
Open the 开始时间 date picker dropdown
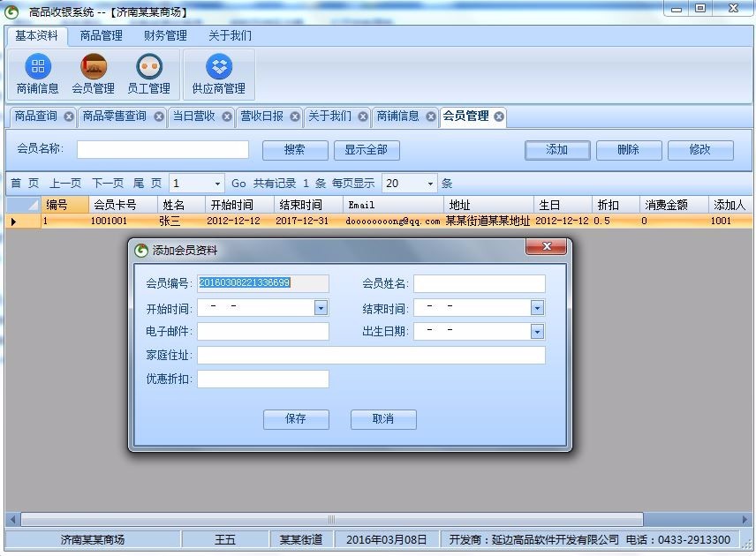[x=319, y=308]
